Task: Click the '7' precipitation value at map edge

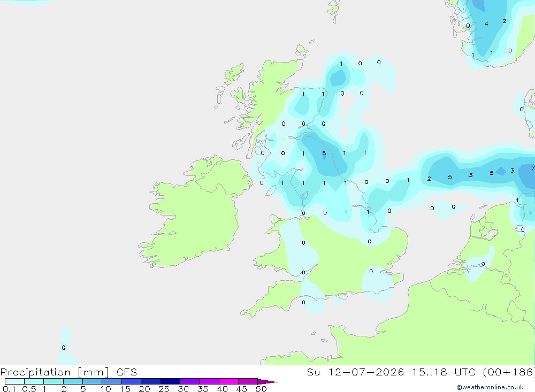Action: tap(533, 168)
